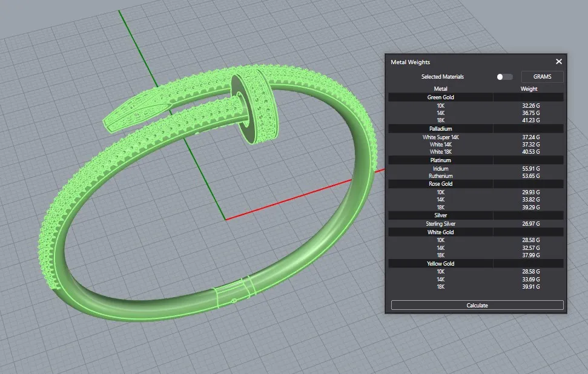Click the Metal Weights panel title

410,62
